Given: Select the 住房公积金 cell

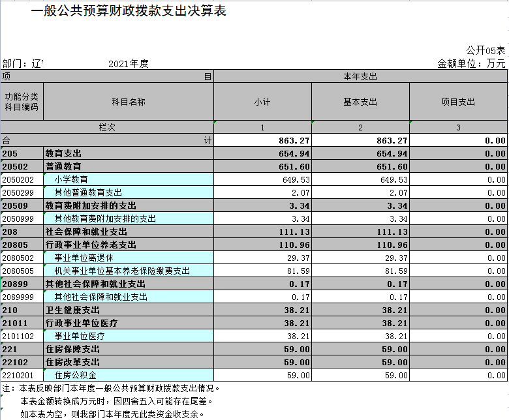Looking at the screenshot, I should [x=128, y=375].
